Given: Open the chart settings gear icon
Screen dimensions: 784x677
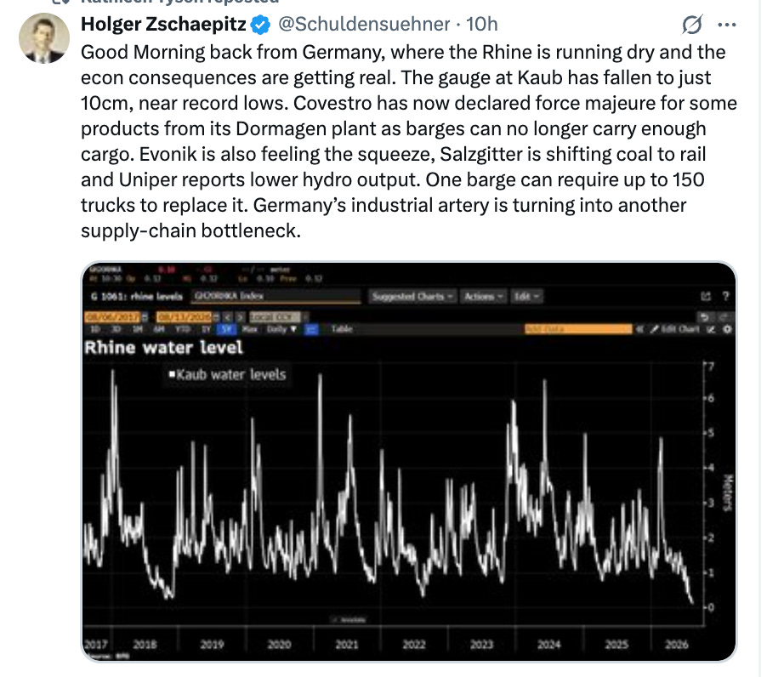Looking at the screenshot, I should pos(728,329).
